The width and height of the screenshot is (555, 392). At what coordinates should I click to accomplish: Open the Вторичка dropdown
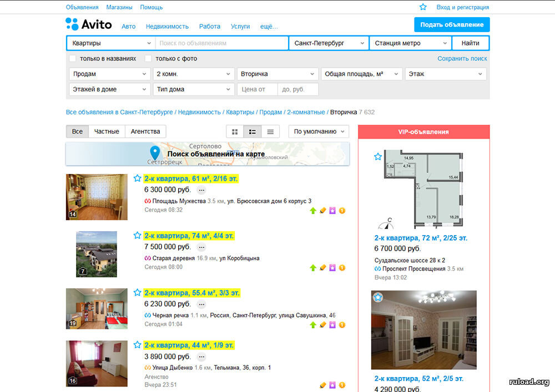[x=277, y=74]
